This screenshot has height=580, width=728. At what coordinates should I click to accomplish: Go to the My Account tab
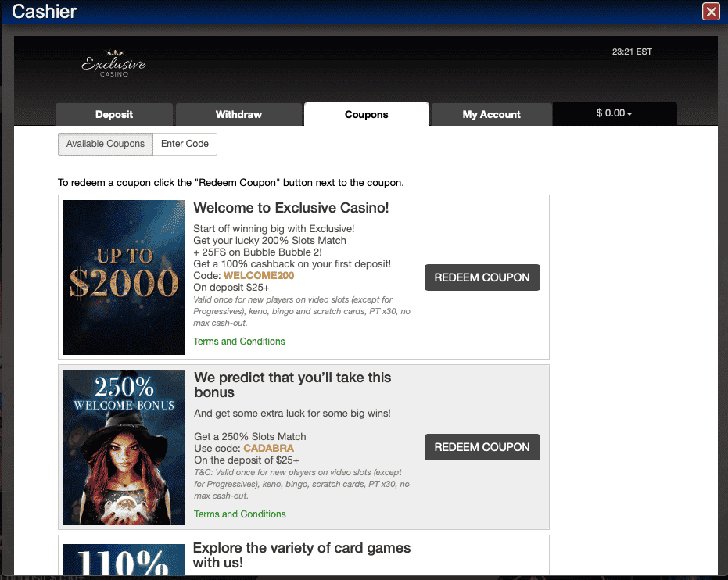491,114
